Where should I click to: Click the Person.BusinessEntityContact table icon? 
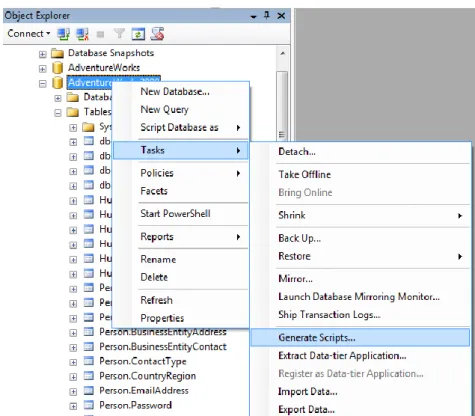[x=88, y=346]
